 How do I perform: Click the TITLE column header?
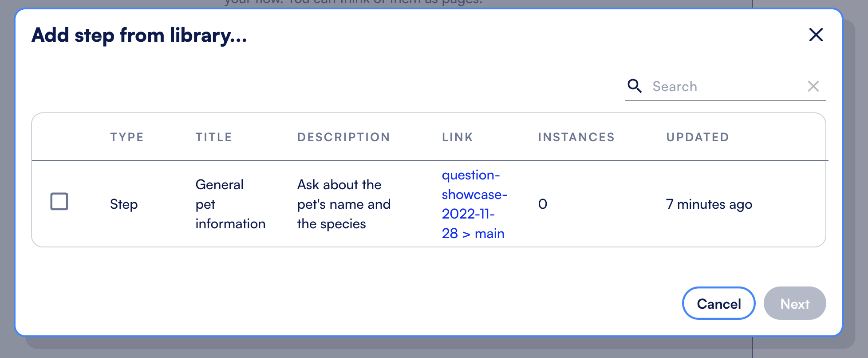pyautogui.click(x=214, y=137)
